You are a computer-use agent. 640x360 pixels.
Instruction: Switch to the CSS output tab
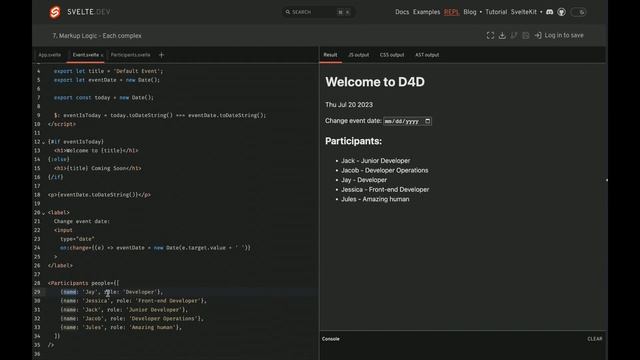coord(392,55)
